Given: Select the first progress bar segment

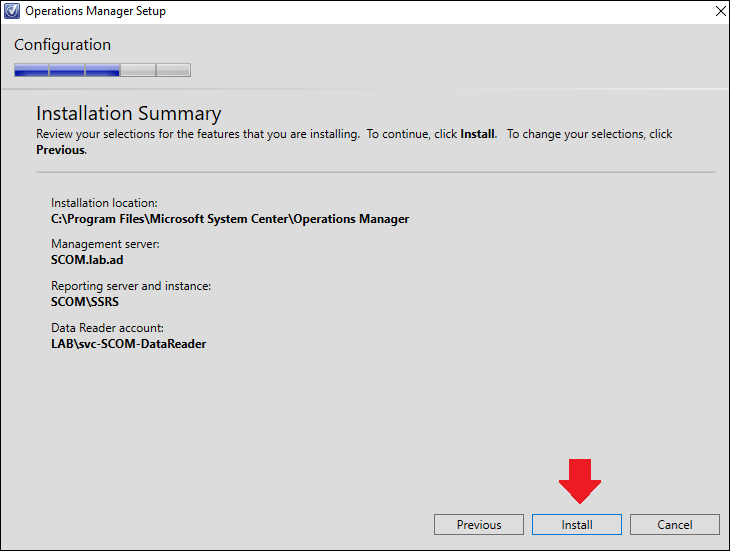Looking at the screenshot, I should (32, 70).
